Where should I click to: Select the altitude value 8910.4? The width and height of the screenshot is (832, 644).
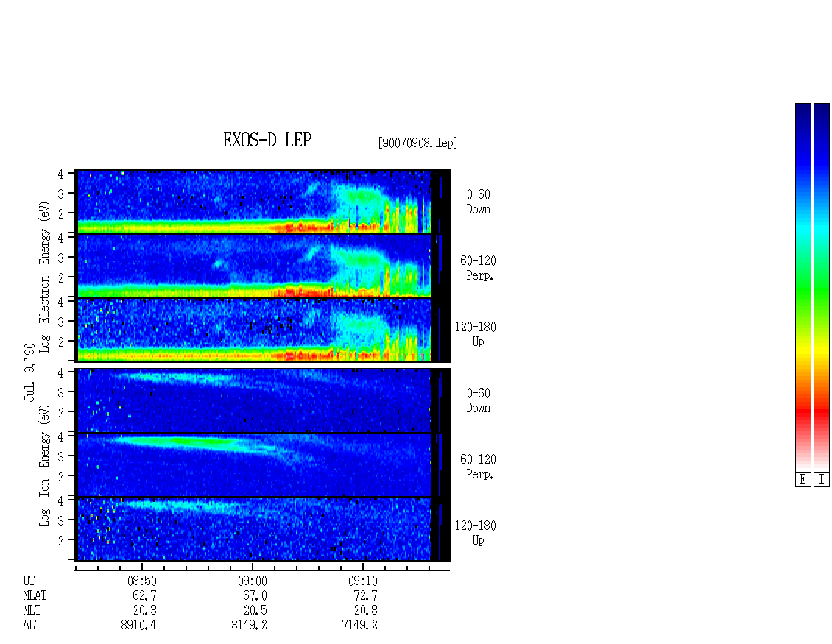pyautogui.click(x=138, y=625)
